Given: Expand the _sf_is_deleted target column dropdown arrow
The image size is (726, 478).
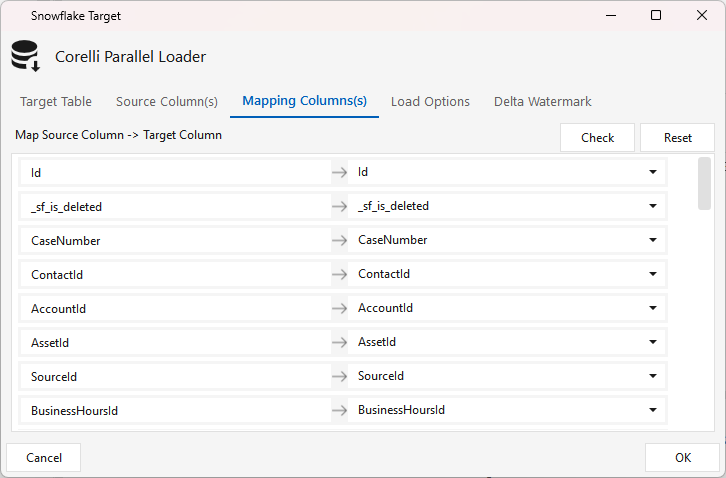Looking at the screenshot, I should [653, 206].
